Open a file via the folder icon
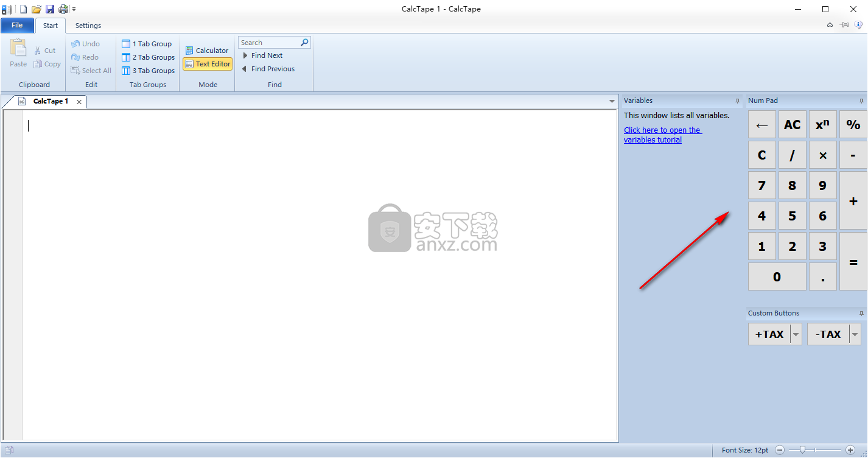This screenshot has height=458, width=868. (x=37, y=9)
